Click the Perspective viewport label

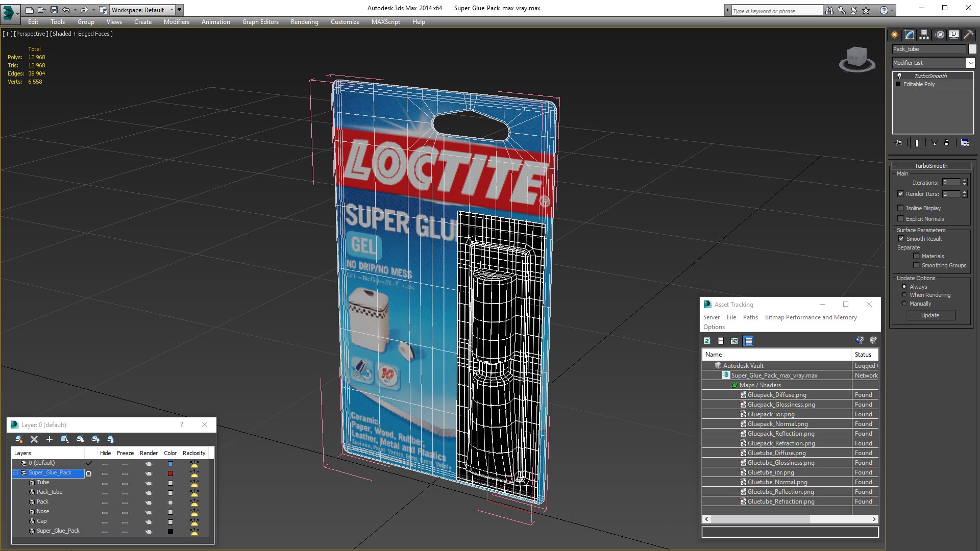[31, 34]
